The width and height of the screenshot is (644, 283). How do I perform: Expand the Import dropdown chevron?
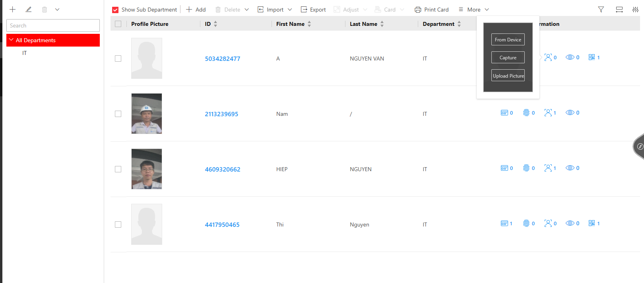pyautogui.click(x=290, y=10)
